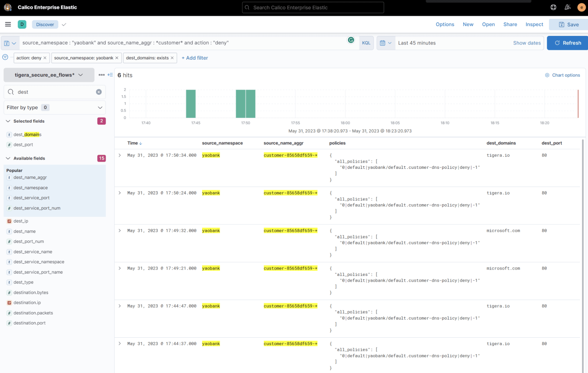
Task: Open the filter options circle icon
Action: [x=5, y=57]
